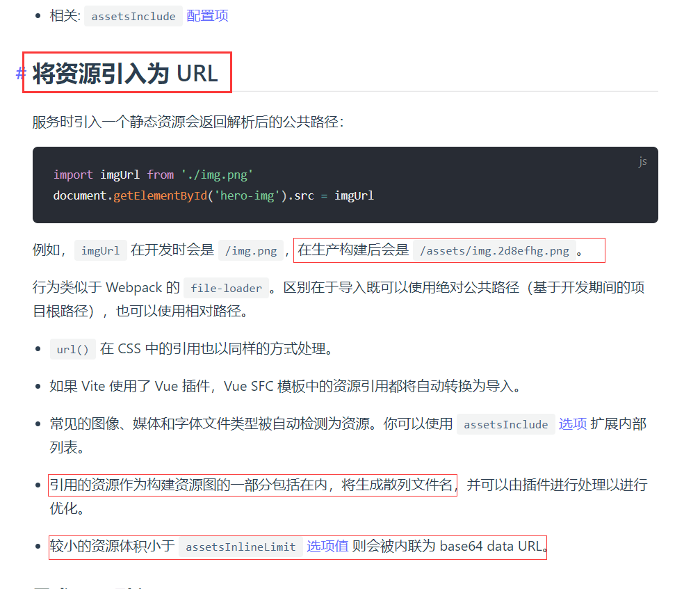The height and width of the screenshot is (589, 700).
Task: Click getElementById in the code block
Action: [x=161, y=195]
